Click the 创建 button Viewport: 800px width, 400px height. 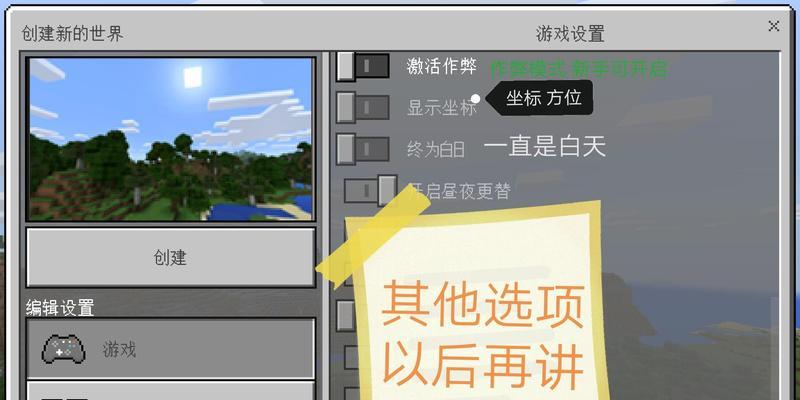click(170, 258)
